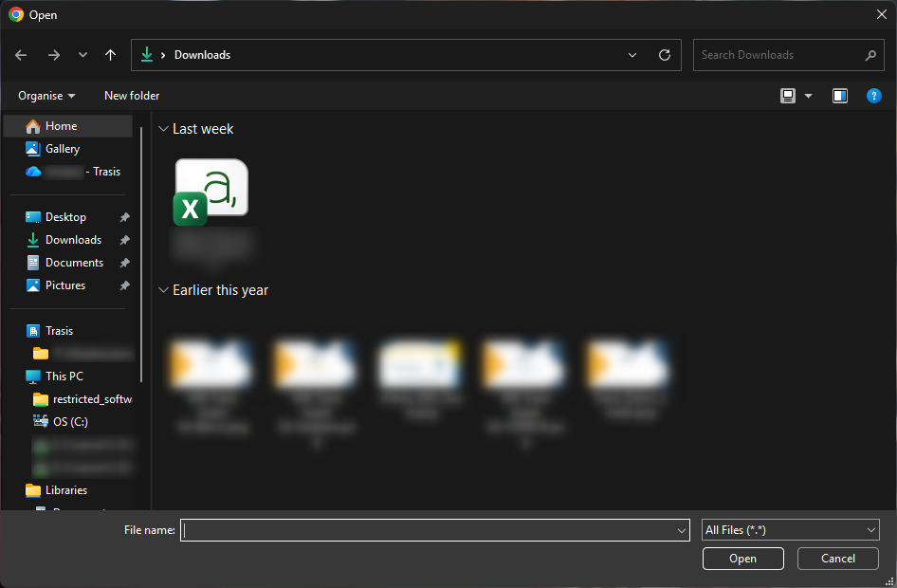
Task: Click the Cancel button
Action: 838,559
